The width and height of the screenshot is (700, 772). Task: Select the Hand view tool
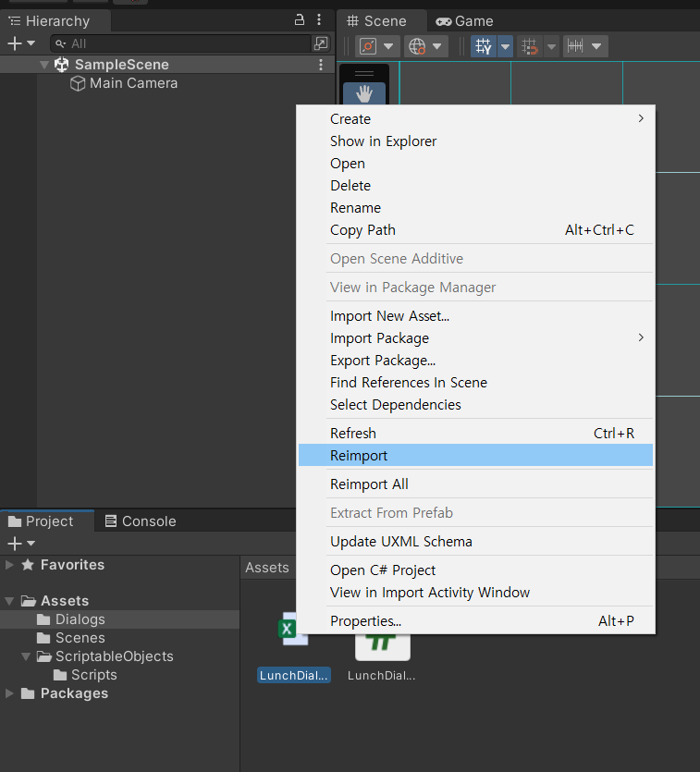364,93
